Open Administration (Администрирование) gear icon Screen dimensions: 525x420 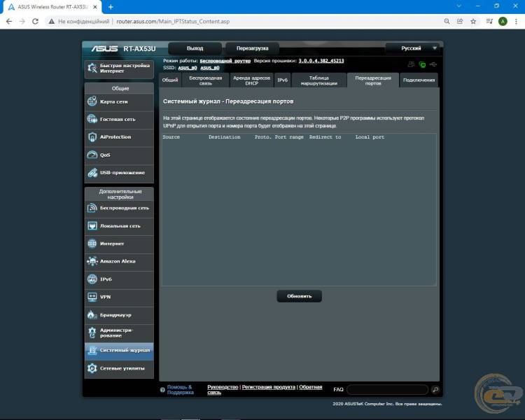92,332
